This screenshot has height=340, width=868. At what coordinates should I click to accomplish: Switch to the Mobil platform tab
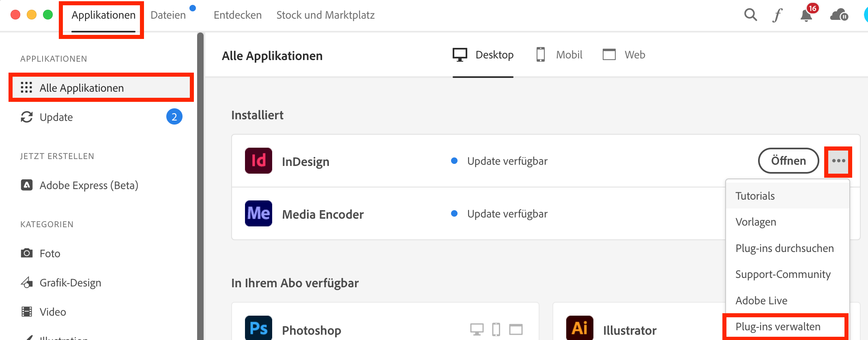pyautogui.click(x=560, y=55)
